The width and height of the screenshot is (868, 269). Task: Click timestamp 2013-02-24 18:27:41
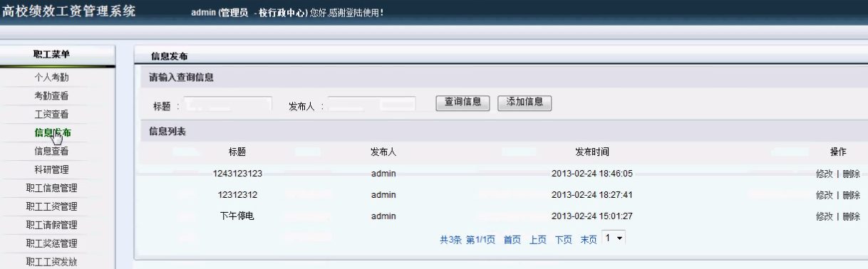(x=592, y=195)
